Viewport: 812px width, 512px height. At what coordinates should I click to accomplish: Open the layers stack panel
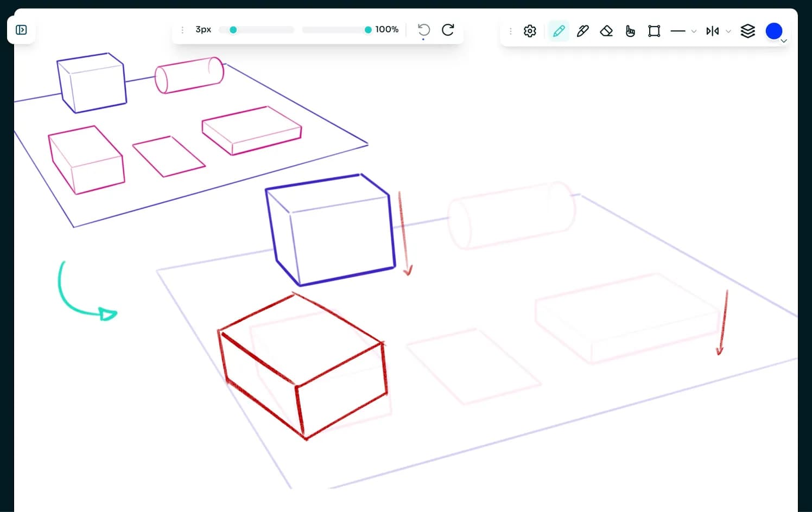pos(748,31)
